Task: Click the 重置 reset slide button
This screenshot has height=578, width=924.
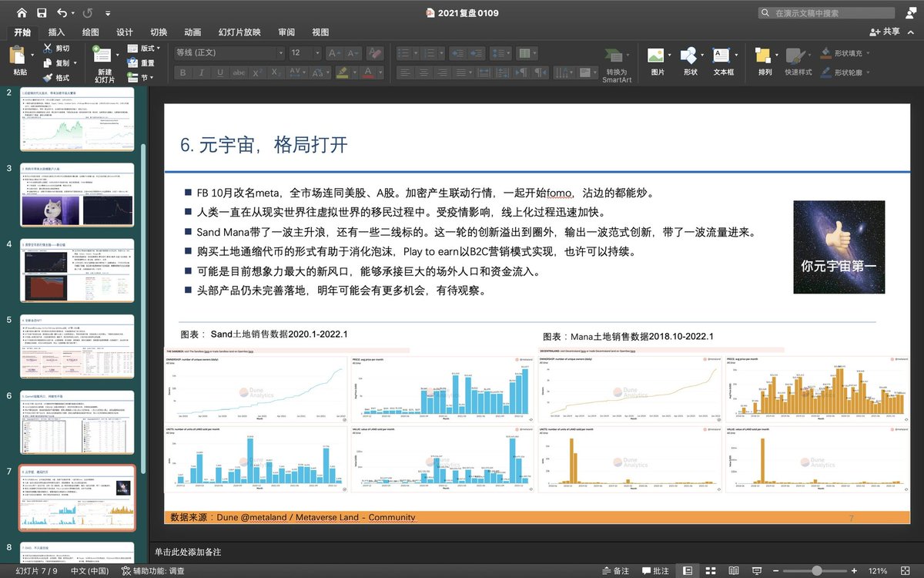Action: pos(142,63)
